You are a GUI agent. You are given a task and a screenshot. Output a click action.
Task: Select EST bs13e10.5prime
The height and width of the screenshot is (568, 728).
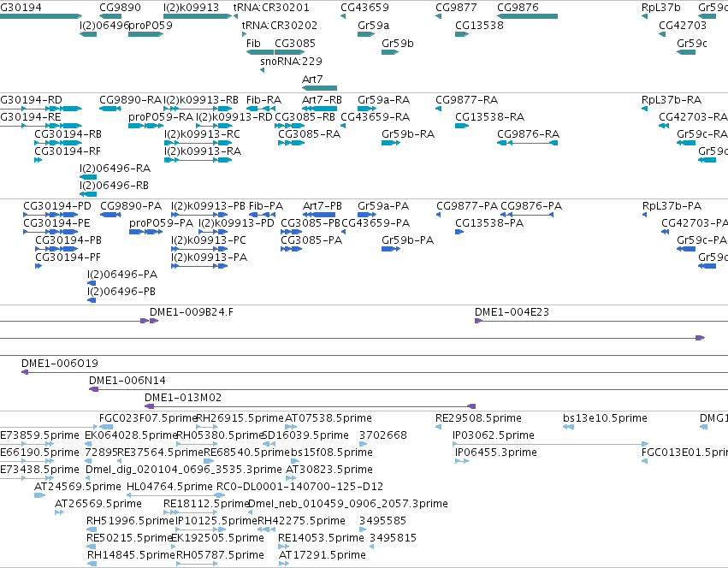pos(605,418)
